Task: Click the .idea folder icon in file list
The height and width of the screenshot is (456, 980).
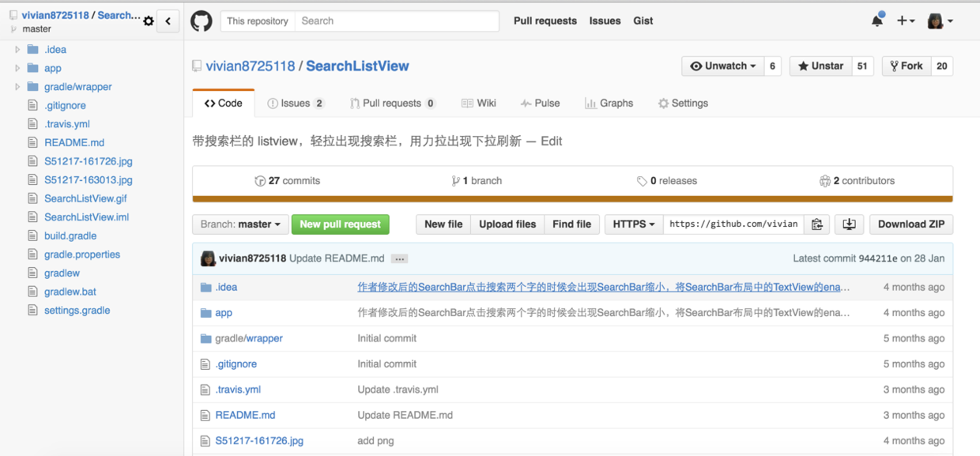Action: pos(206,287)
